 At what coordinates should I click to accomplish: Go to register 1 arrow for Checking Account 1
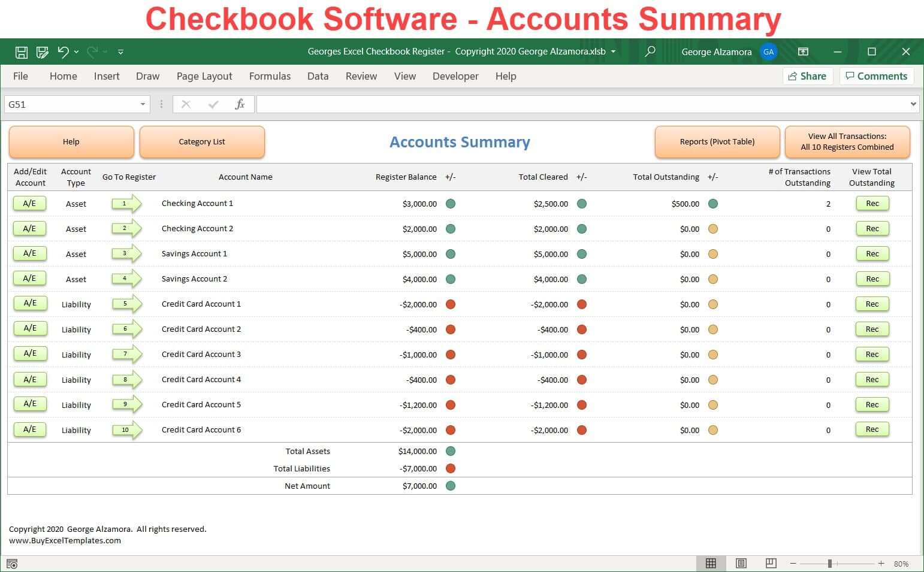click(x=126, y=204)
